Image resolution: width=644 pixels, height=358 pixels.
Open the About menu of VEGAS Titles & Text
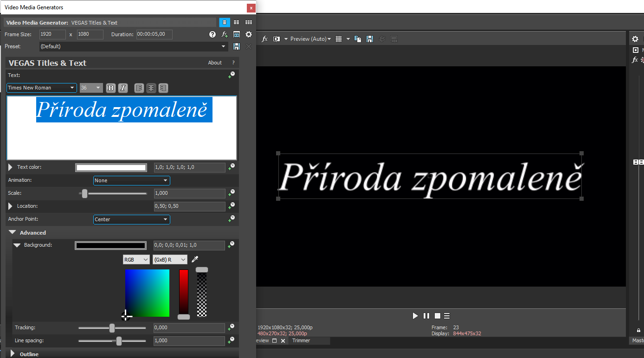click(215, 63)
